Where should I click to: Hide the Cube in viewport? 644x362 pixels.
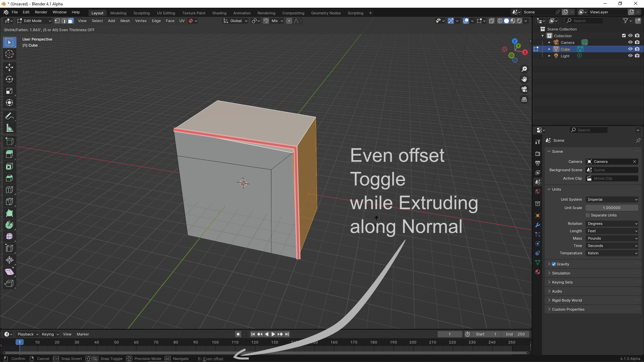tap(630, 49)
